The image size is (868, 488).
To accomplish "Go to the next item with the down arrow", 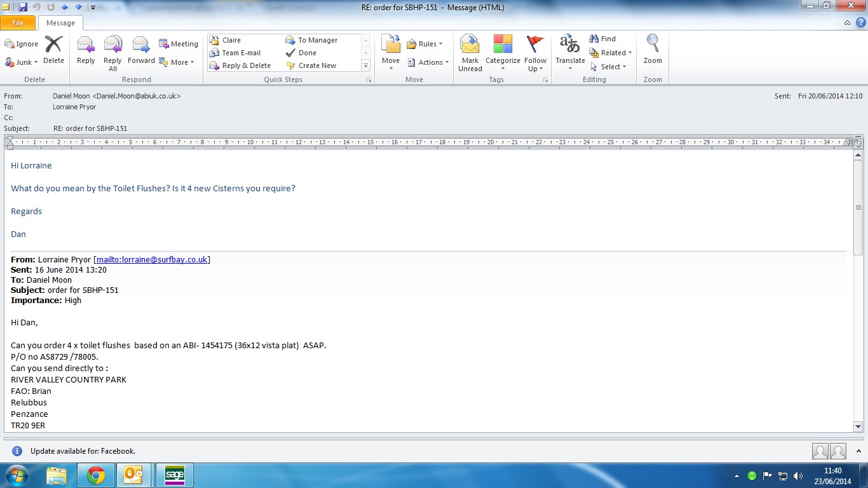I will click(78, 7).
